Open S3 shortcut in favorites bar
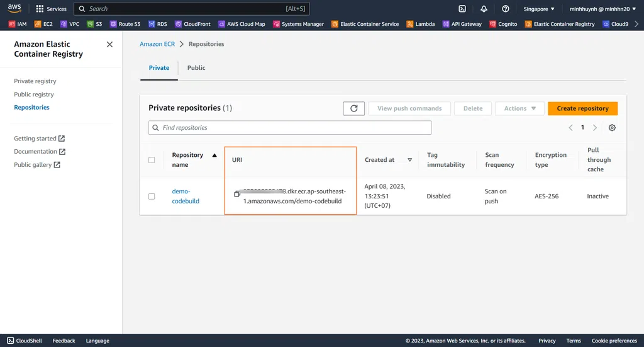 [x=94, y=24]
